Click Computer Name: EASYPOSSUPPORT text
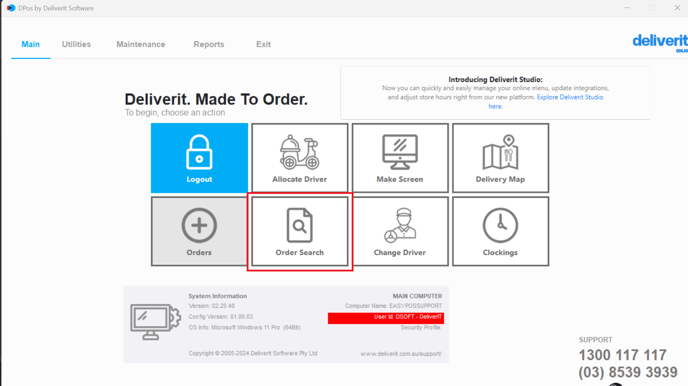The height and width of the screenshot is (386, 688). coord(393,306)
